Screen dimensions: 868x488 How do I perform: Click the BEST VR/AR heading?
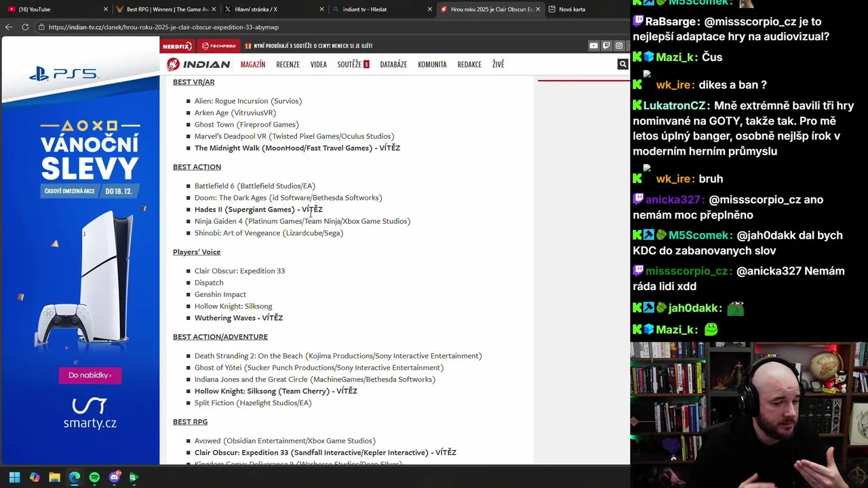(x=193, y=82)
